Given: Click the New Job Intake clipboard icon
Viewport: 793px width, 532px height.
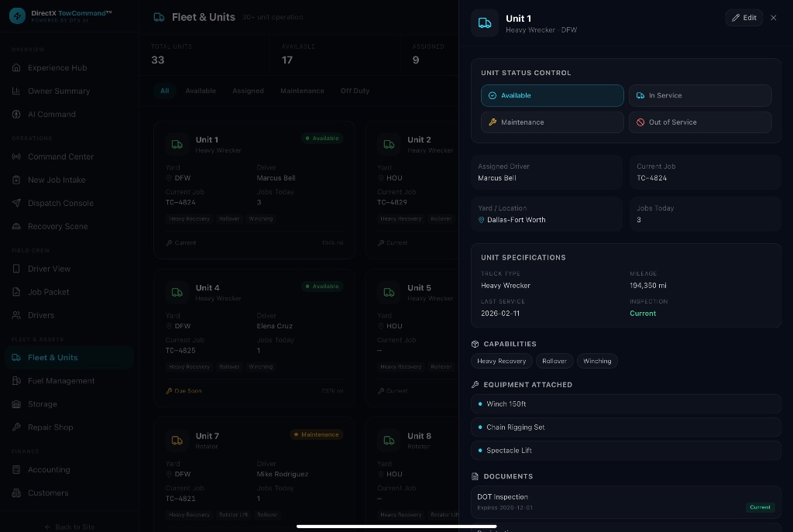Looking at the screenshot, I should point(16,180).
